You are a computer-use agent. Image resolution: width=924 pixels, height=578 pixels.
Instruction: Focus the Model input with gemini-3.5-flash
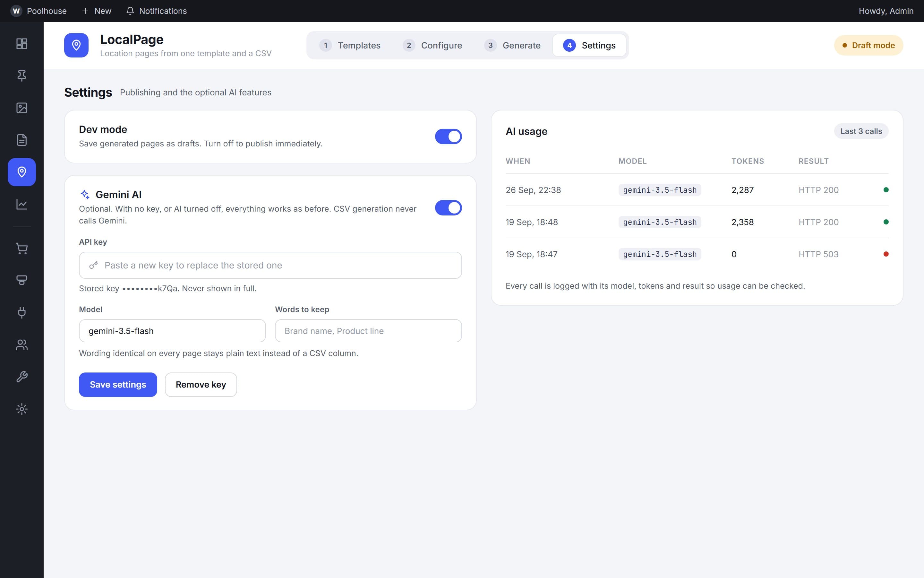pos(172,331)
